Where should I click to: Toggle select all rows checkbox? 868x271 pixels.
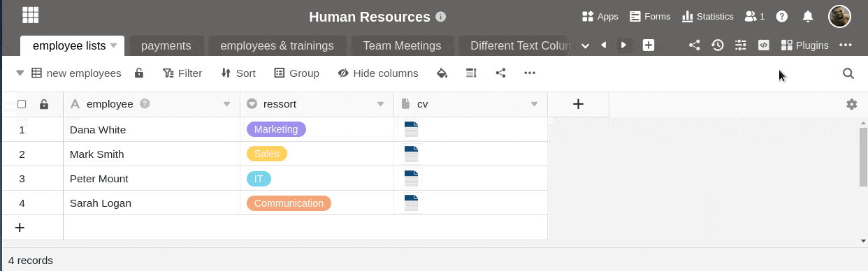22,104
